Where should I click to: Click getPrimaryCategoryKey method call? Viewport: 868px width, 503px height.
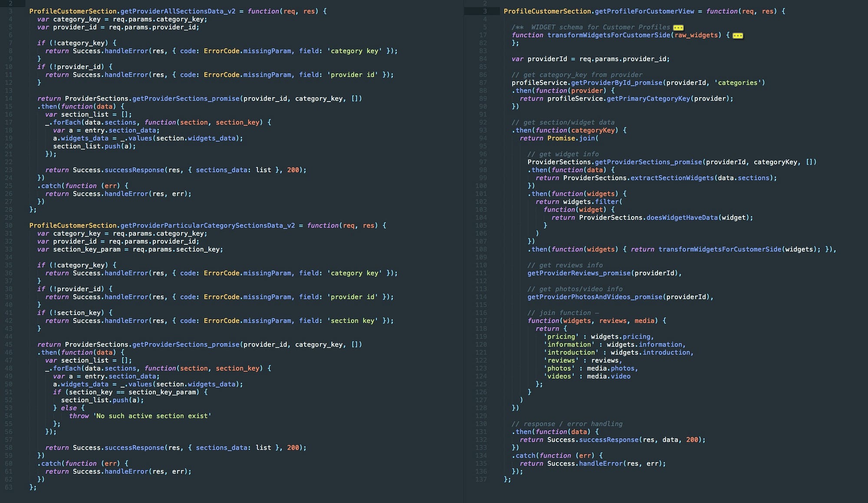(x=648, y=99)
